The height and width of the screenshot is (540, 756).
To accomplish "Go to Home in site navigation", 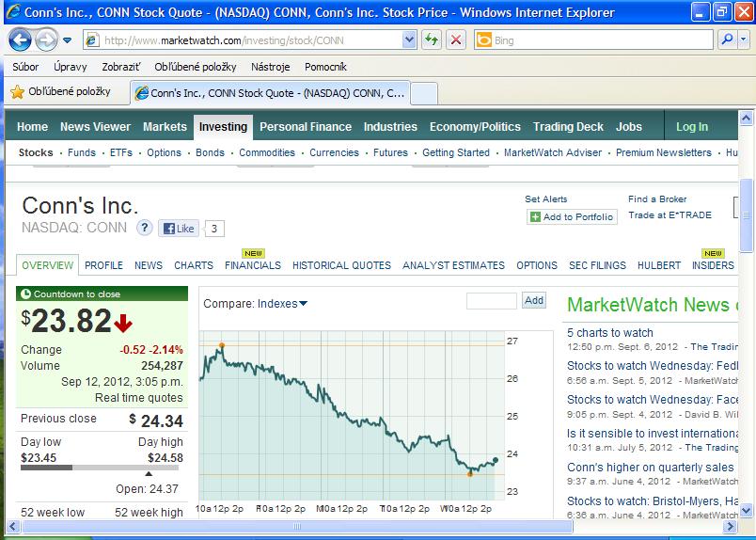I will tap(32, 127).
